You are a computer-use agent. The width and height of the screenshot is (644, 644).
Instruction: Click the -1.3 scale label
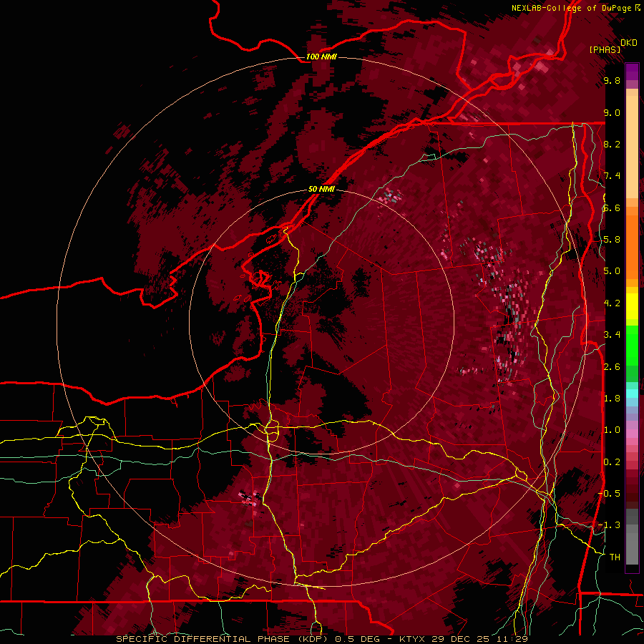click(609, 525)
